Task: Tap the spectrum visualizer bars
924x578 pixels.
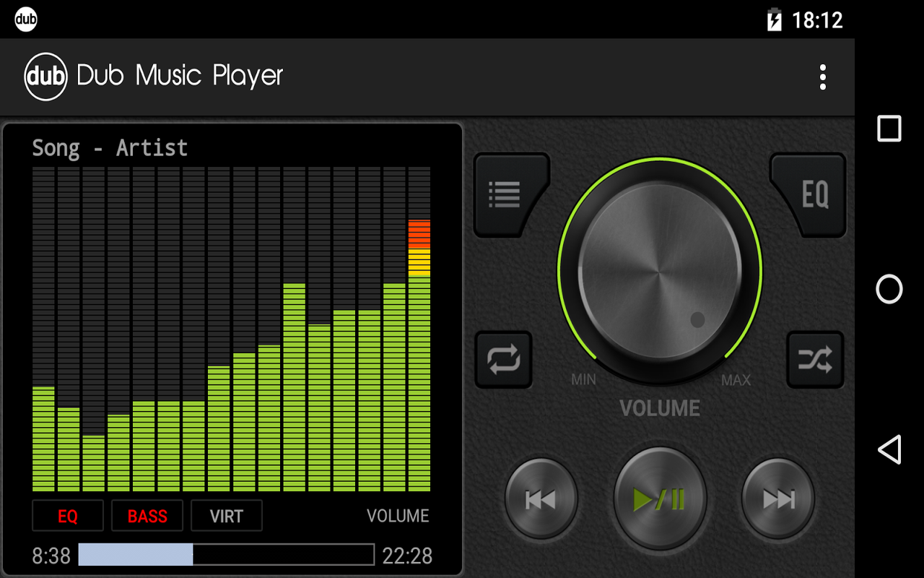Action: click(231, 329)
